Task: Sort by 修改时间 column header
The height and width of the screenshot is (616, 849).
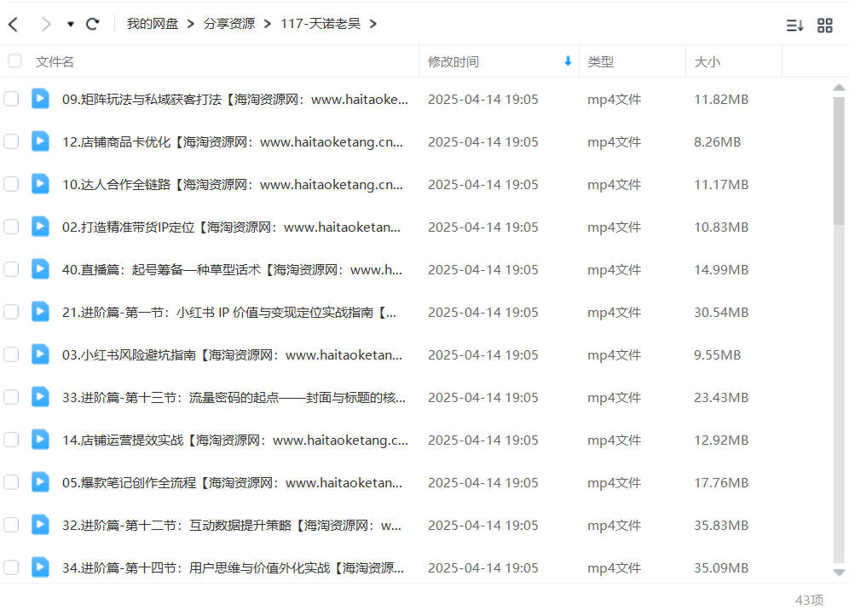Action: point(453,61)
